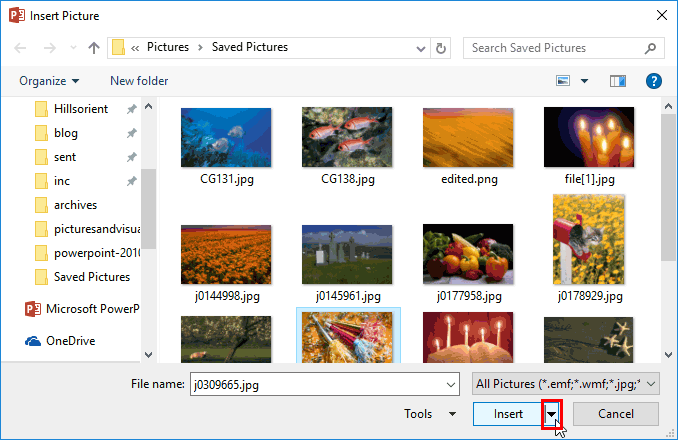Select the birthday cake candles thumbnail
This screenshot has height=440, width=678.
click(x=468, y=337)
